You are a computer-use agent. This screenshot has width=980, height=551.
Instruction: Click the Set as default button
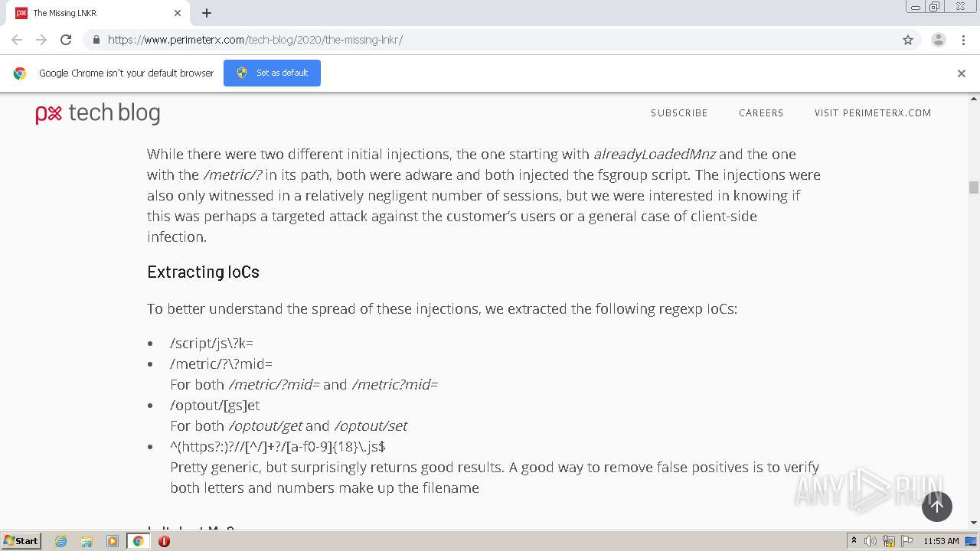(272, 73)
